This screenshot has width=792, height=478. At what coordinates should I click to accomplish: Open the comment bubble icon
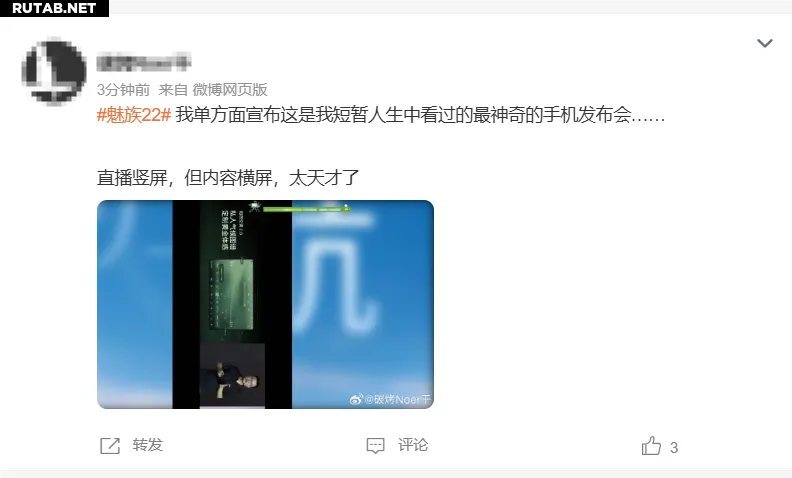[x=375, y=446]
